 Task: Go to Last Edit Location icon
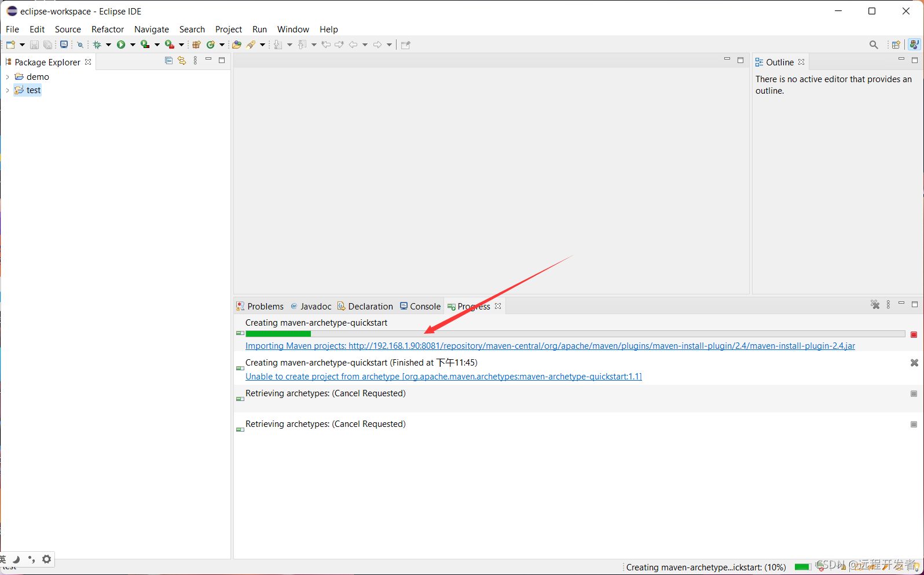[326, 45]
